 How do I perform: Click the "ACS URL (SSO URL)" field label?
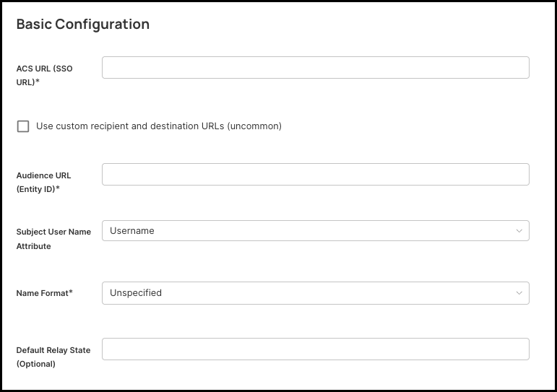click(44, 75)
